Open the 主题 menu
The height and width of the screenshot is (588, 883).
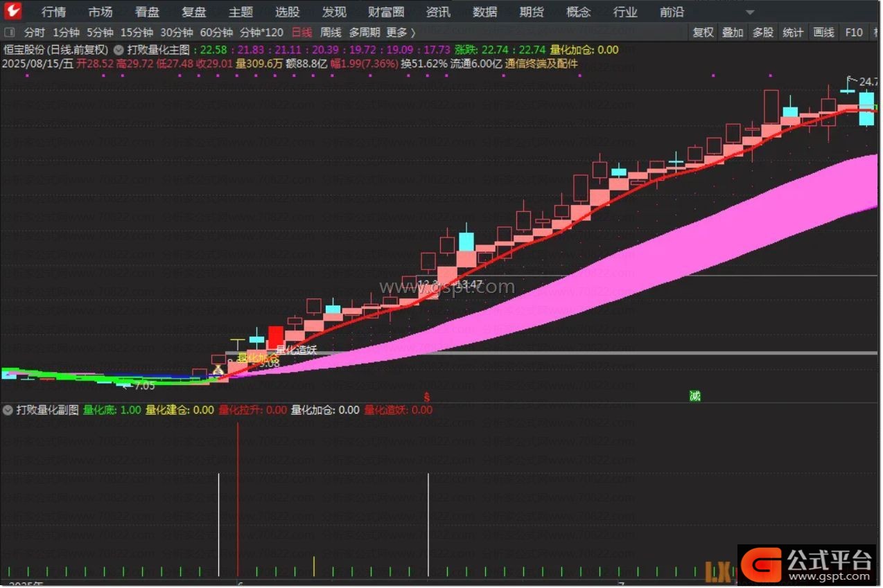pos(241,12)
